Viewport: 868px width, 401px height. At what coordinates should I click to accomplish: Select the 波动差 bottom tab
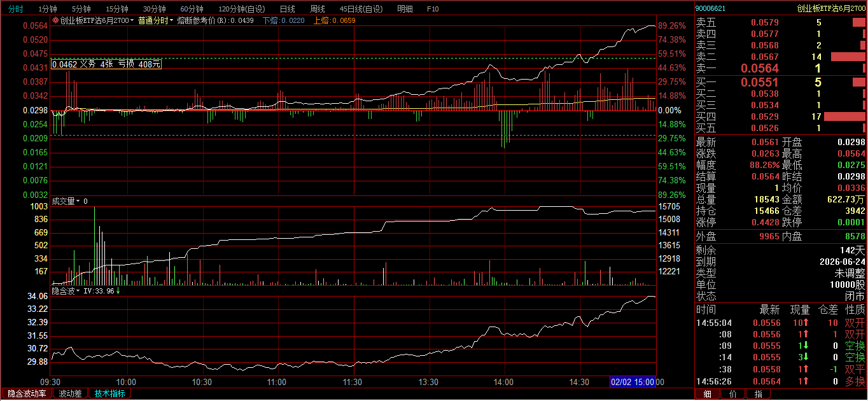click(x=70, y=394)
